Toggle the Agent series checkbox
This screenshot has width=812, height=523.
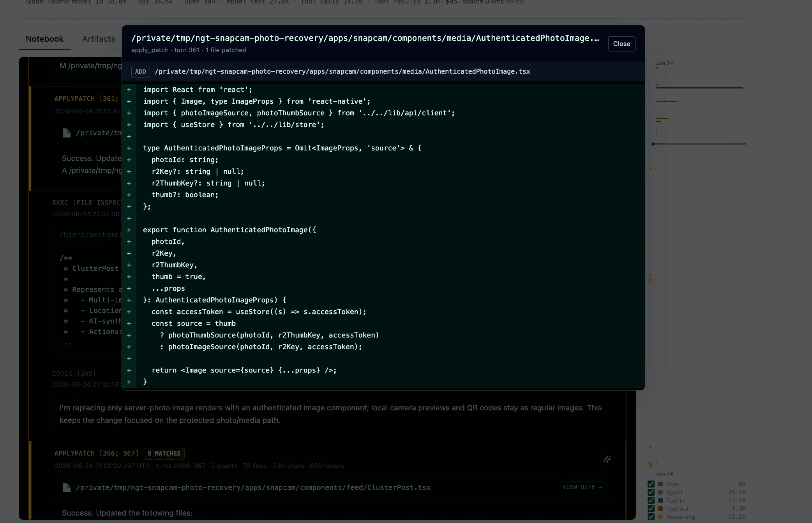click(x=651, y=492)
